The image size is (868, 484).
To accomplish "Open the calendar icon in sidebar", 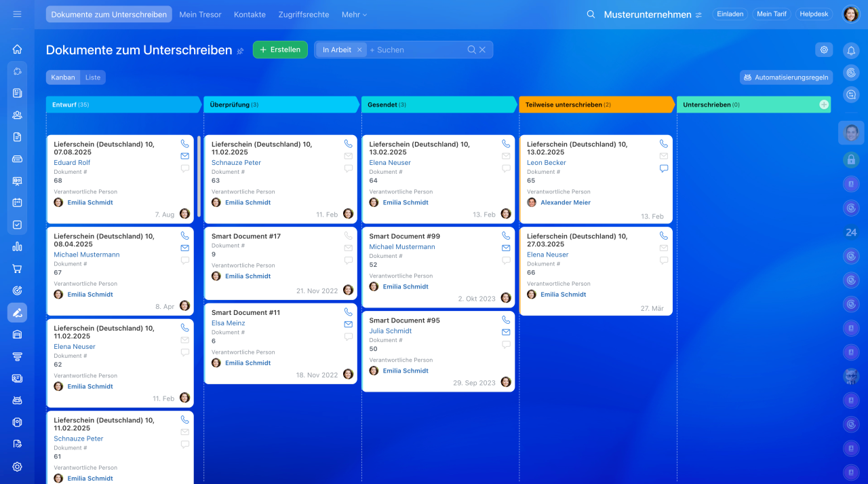I will coord(17,202).
